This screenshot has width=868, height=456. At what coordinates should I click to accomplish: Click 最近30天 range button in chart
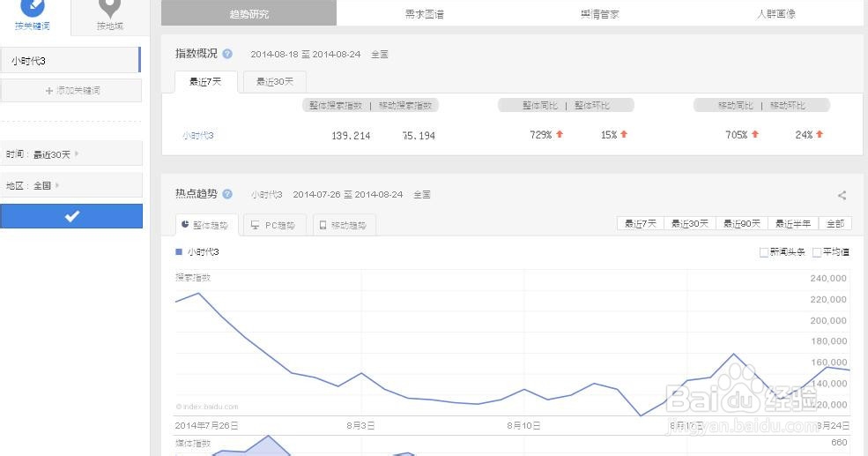(690, 223)
